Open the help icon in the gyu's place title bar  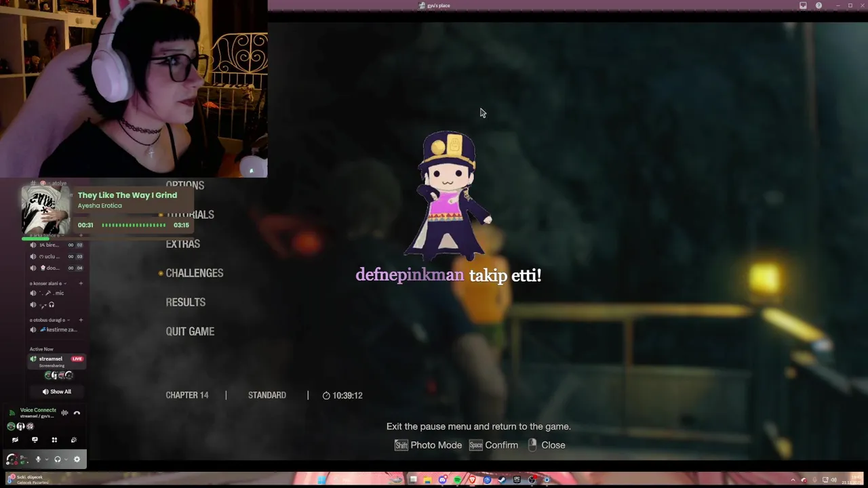pos(818,5)
